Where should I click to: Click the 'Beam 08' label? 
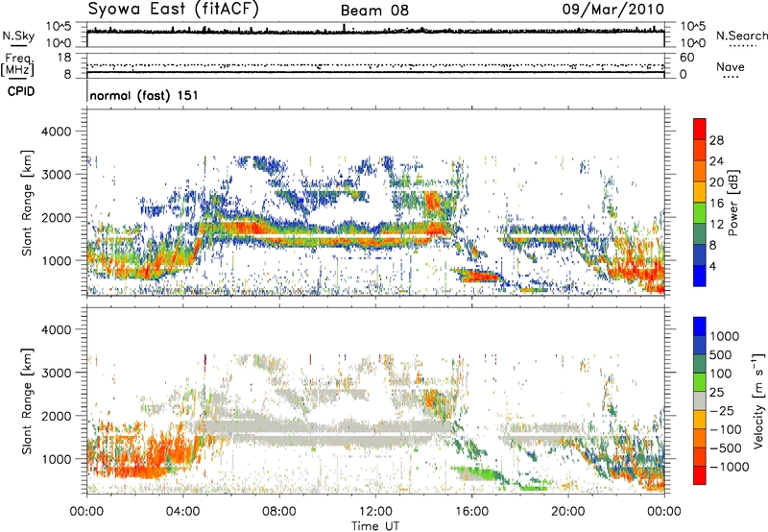pos(374,11)
